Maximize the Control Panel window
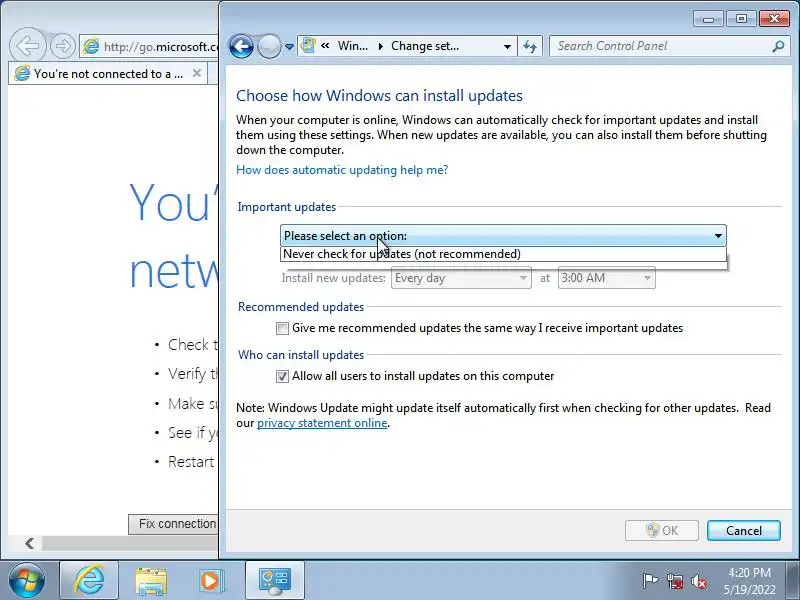This screenshot has height=600, width=800. click(x=741, y=19)
